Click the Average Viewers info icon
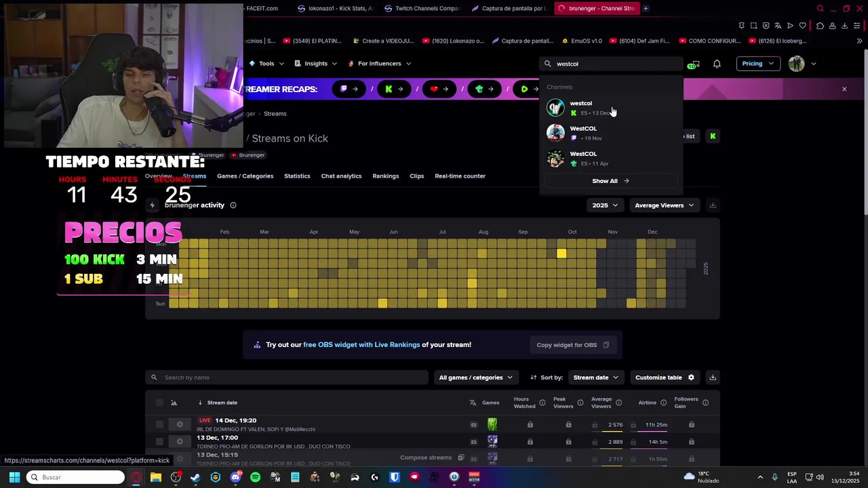The height and width of the screenshot is (488, 868). pyautogui.click(x=618, y=403)
